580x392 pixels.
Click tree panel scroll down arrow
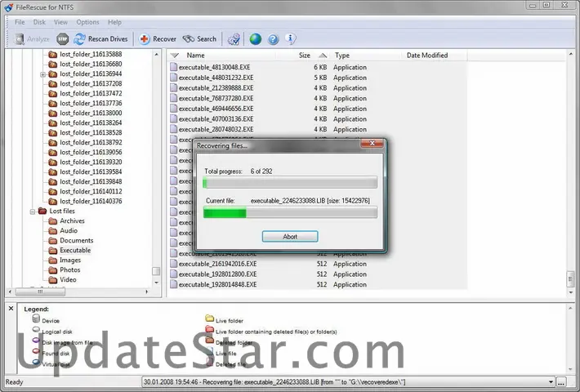(156, 283)
